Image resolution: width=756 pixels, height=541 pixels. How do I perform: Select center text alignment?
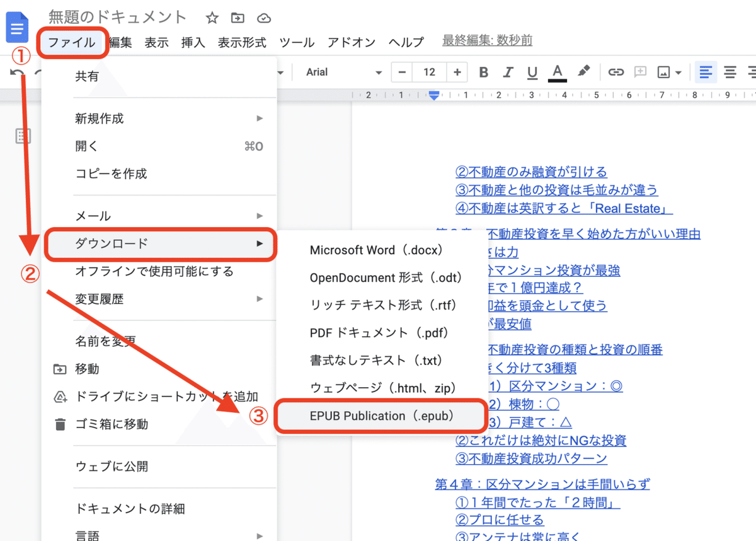(x=730, y=73)
